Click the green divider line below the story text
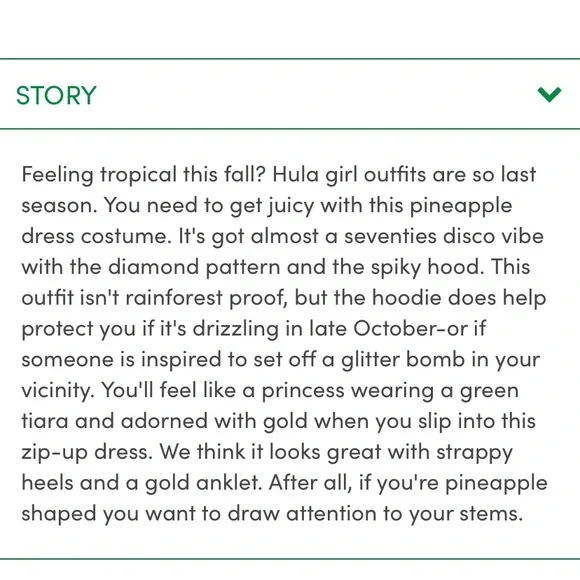The width and height of the screenshot is (580, 580). (290, 559)
